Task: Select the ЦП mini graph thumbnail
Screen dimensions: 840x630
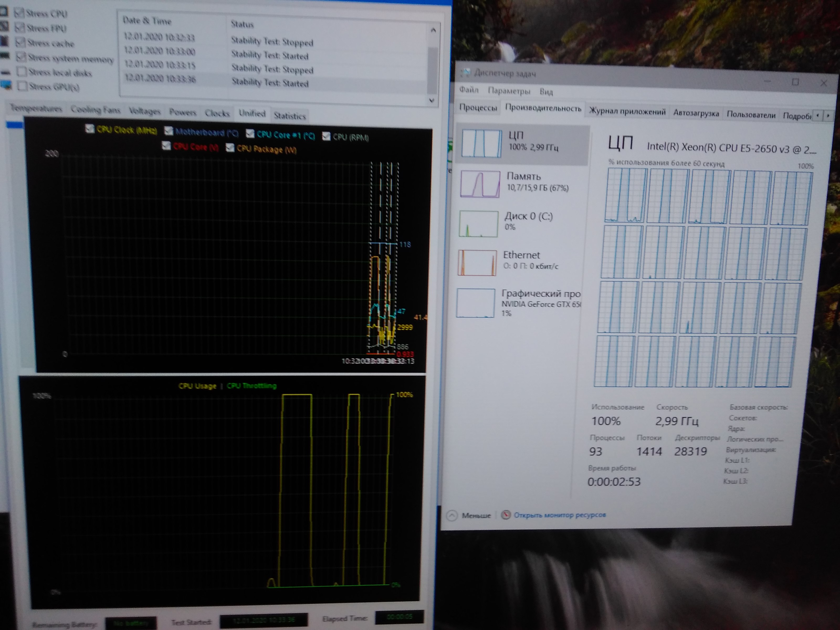Action: [x=481, y=144]
